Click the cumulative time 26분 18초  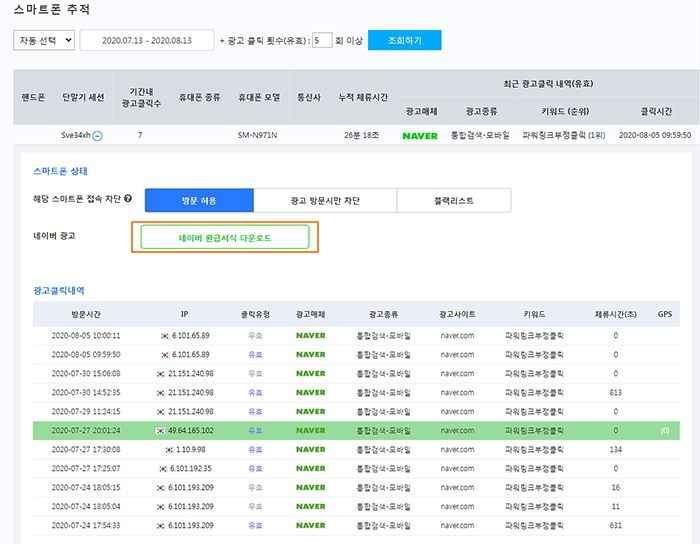coord(362,135)
